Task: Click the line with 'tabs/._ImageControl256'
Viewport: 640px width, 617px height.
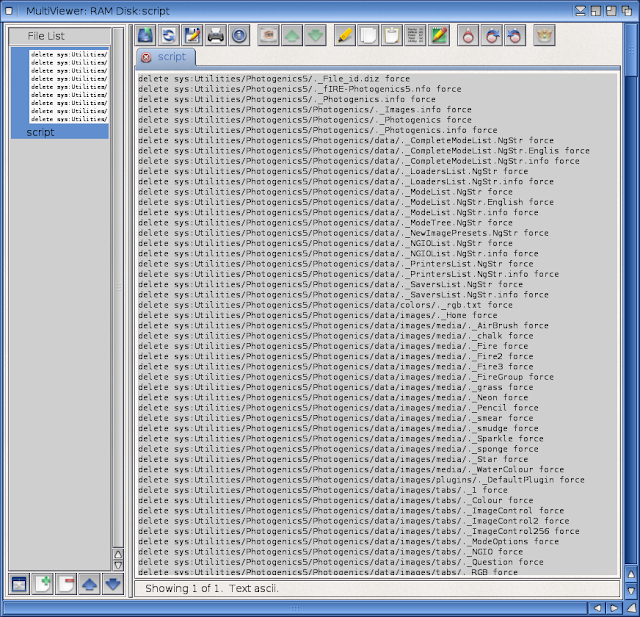Action: click(359, 531)
